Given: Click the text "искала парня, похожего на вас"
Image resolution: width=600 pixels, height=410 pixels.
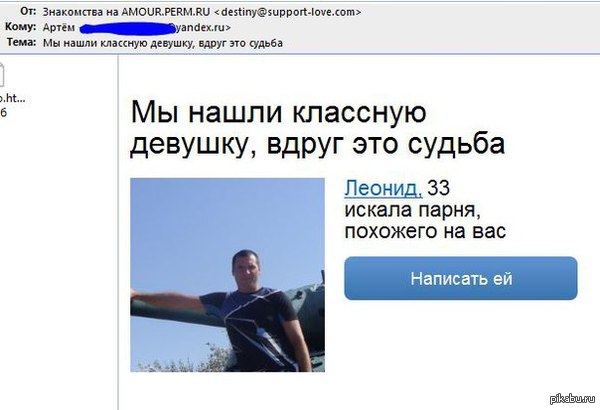Looking at the screenshot, I should [425, 221].
